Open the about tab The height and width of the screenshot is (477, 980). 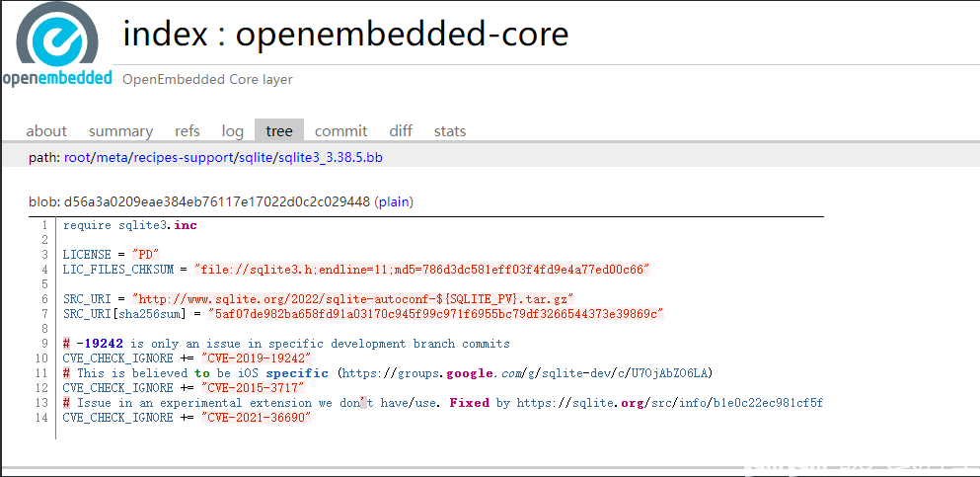(46, 131)
